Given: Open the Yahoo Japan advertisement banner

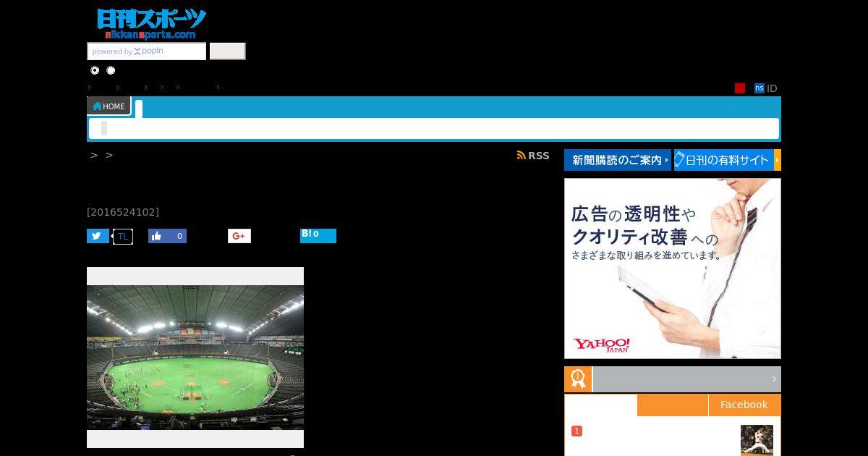Looking at the screenshot, I should (673, 269).
